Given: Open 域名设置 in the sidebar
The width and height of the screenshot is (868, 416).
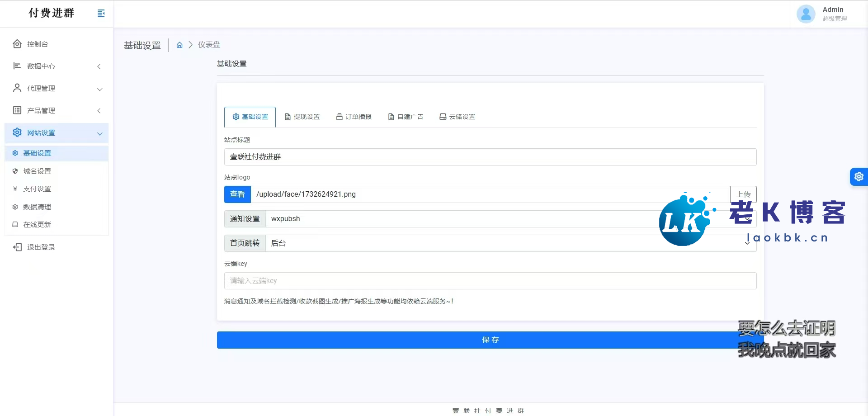Looking at the screenshot, I should 37,171.
